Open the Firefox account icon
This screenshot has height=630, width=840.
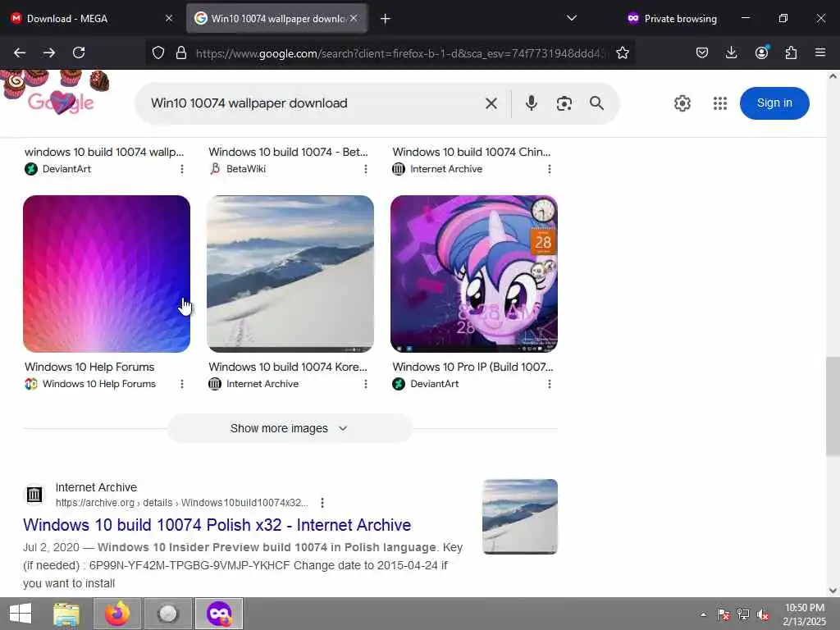(x=761, y=52)
